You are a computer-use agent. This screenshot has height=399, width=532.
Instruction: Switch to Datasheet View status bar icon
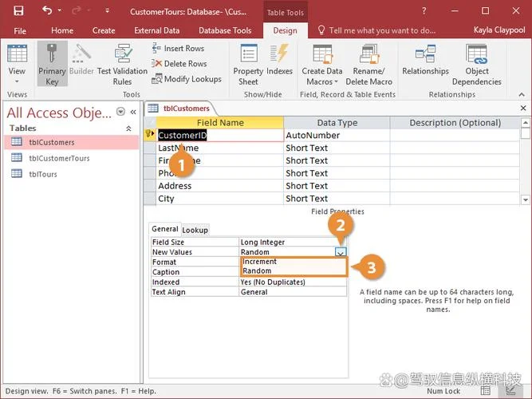pos(486,391)
